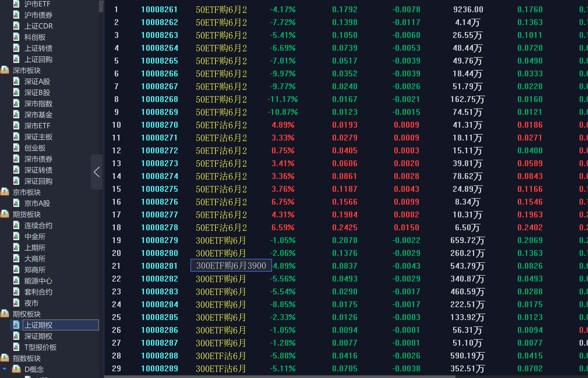The height and width of the screenshot is (378, 588).
Task: Click icon next to 中金所
Action: coord(17,236)
